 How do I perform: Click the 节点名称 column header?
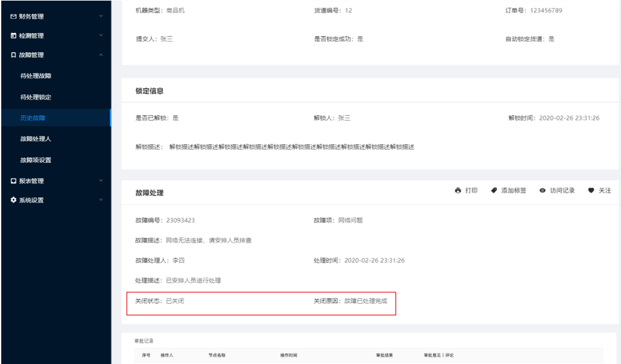[x=217, y=355]
